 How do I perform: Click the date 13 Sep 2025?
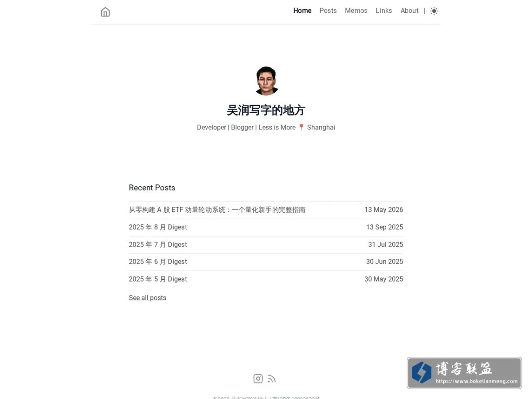(384, 227)
